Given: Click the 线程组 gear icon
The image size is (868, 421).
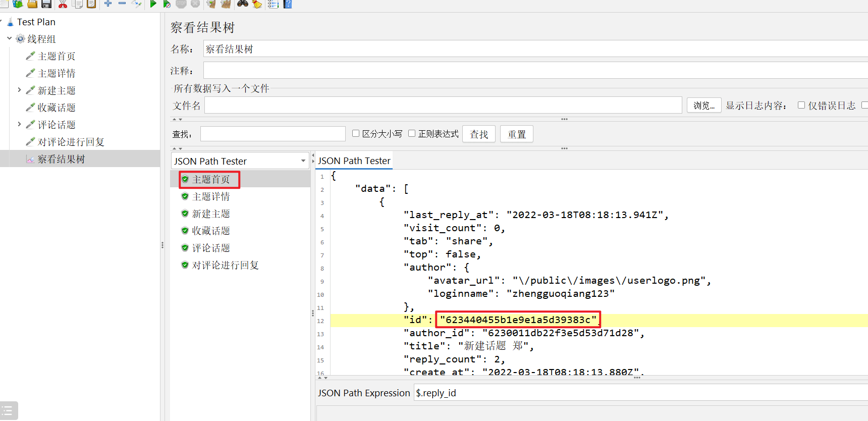Looking at the screenshot, I should coord(20,39).
